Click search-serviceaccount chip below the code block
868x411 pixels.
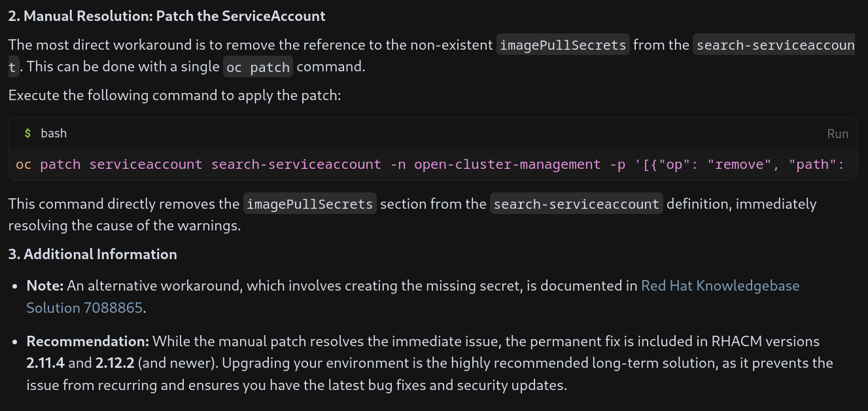click(576, 204)
